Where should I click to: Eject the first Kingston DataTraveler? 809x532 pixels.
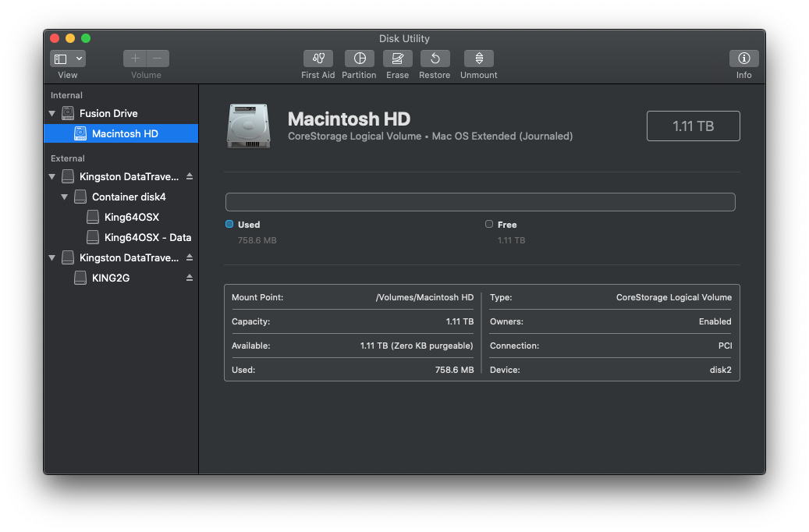click(x=190, y=176)
